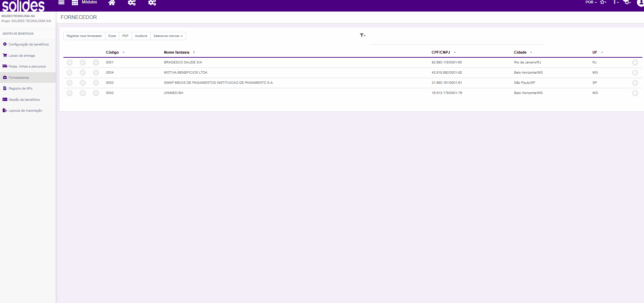Click right-side icon on MOTIVA BENEFICIOS row
Viewport: 644px width, 303px height.
[x=635, y=73]
